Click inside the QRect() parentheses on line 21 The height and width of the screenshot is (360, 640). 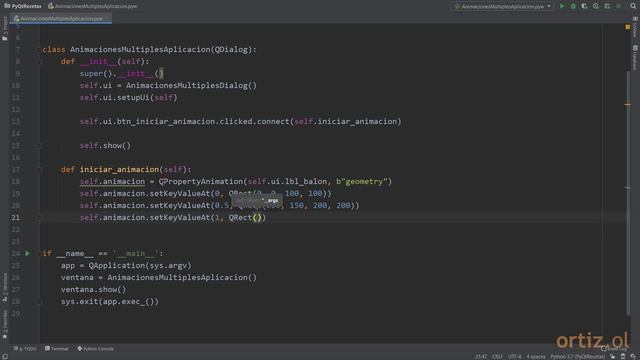point(257,218)
